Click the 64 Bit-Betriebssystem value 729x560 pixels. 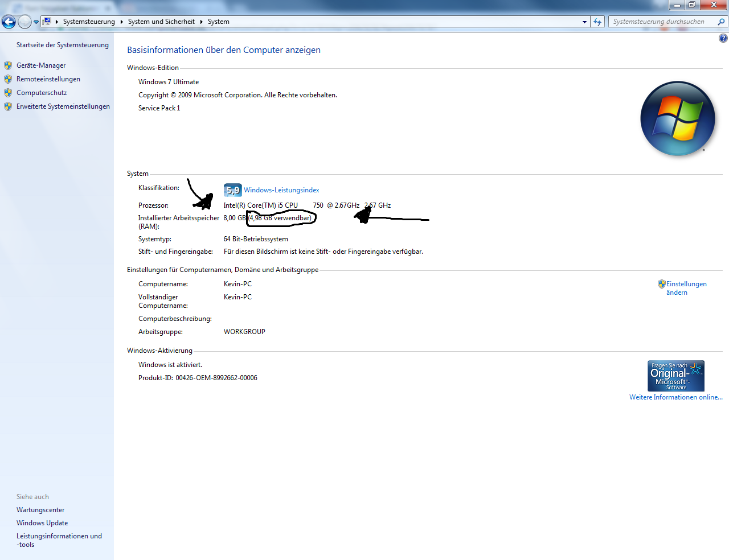pyautogui.click(x=256, y=239)
